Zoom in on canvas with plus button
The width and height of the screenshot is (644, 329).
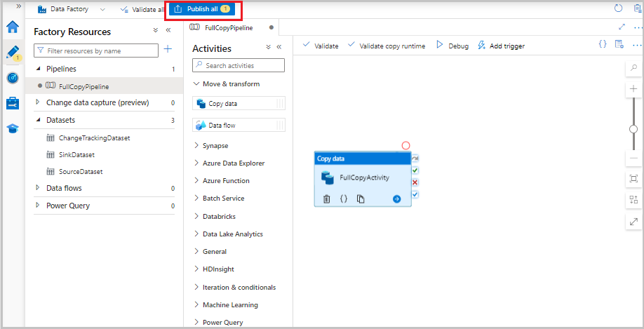(x=633, y=89)
